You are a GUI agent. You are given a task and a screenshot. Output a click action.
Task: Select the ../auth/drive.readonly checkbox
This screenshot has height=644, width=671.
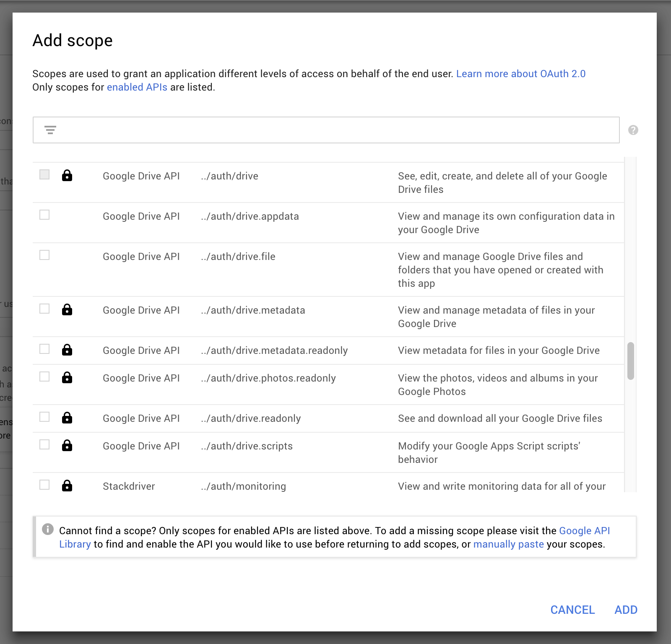click(44, 417)
